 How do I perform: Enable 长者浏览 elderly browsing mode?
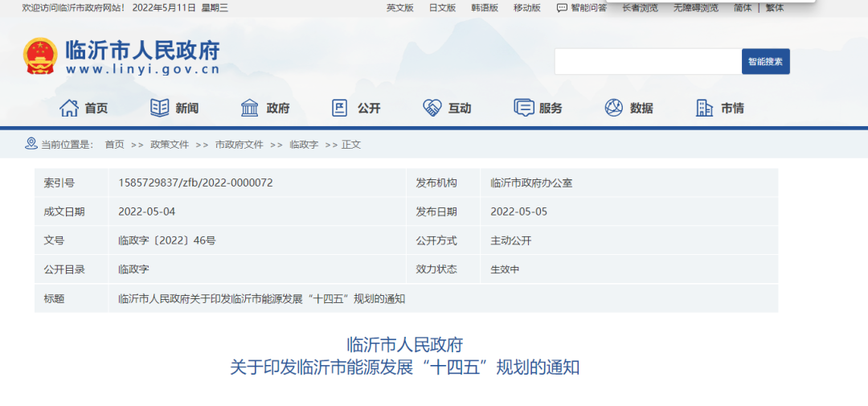640,8
